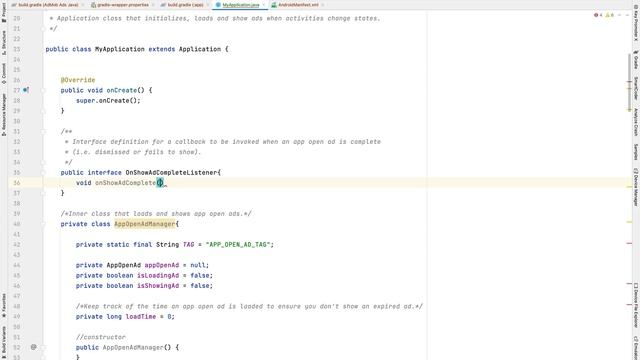Screen dimensions: 640x360
Task: Click fold end marker at line 29
Action: (x=43, y=111)
